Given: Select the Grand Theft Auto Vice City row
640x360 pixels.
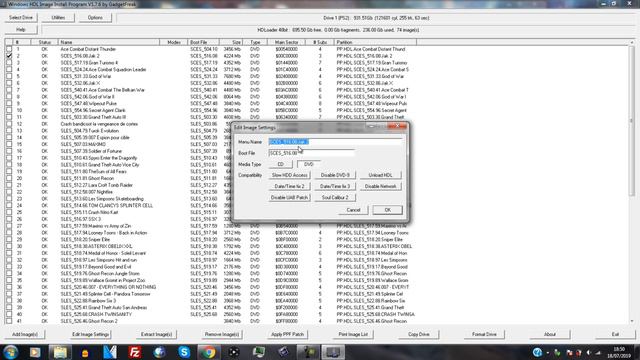Looking at the screenshot, I should point(210,165).
